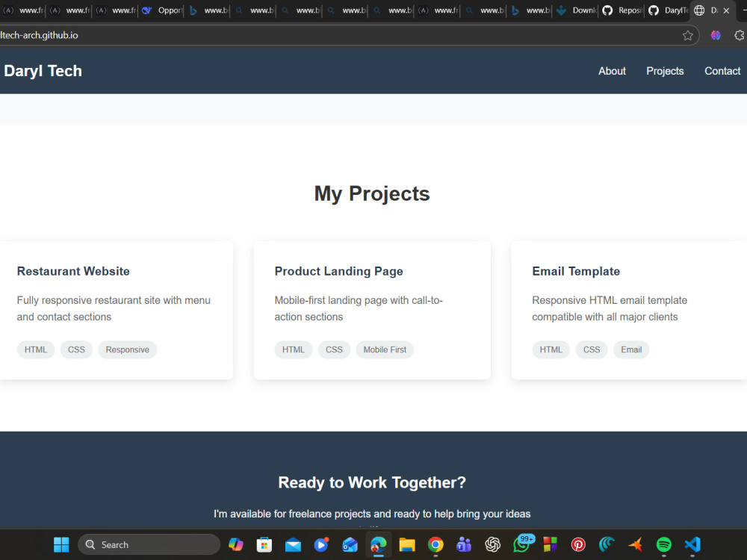Click the Restaurant Website card description text
The image size is (747, 560).
[x=114, y=308]
